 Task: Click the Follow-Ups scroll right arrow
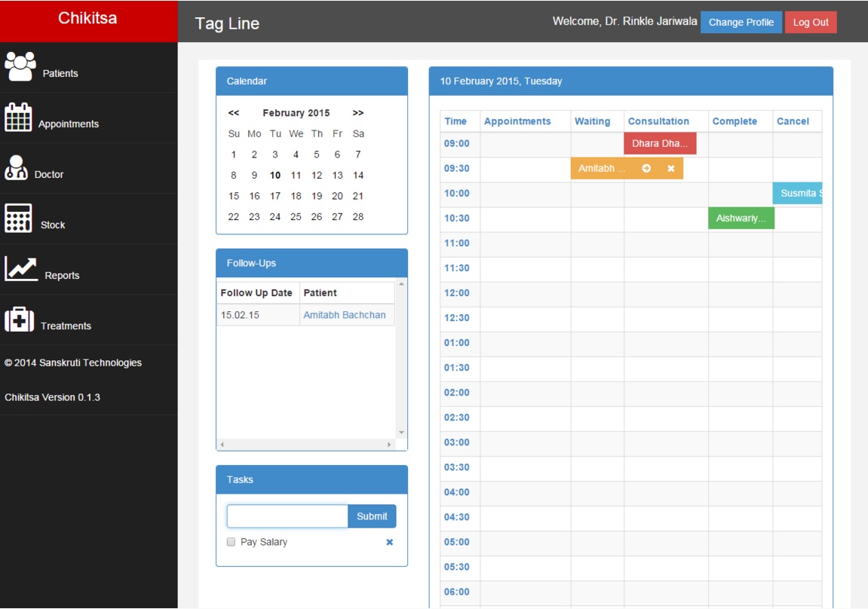389,444
